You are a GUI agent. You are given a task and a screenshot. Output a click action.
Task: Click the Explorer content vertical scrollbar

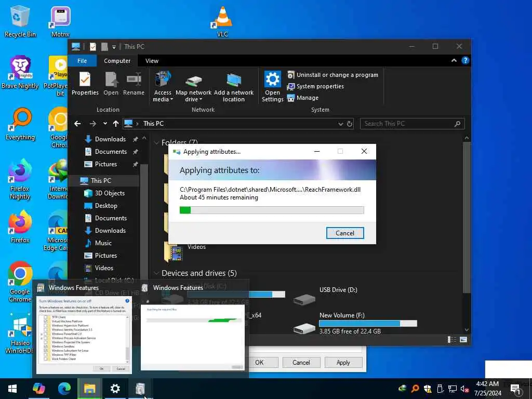pos(467,217)
